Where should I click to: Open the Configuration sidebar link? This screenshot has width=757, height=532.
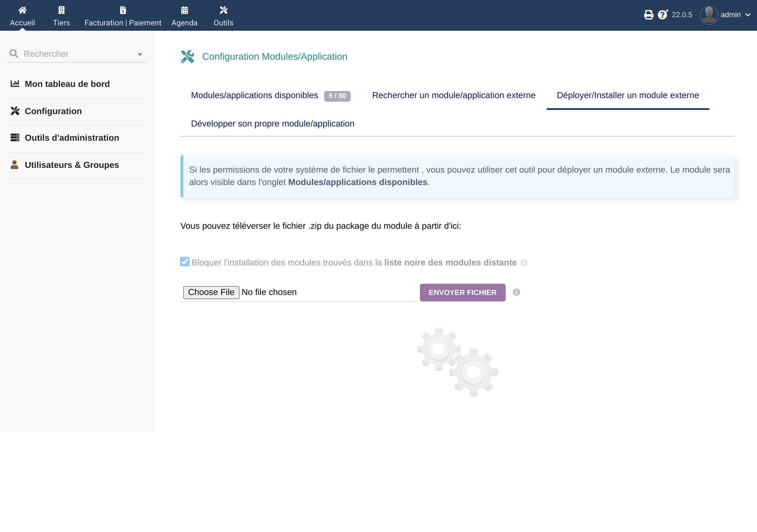[53, 111]
